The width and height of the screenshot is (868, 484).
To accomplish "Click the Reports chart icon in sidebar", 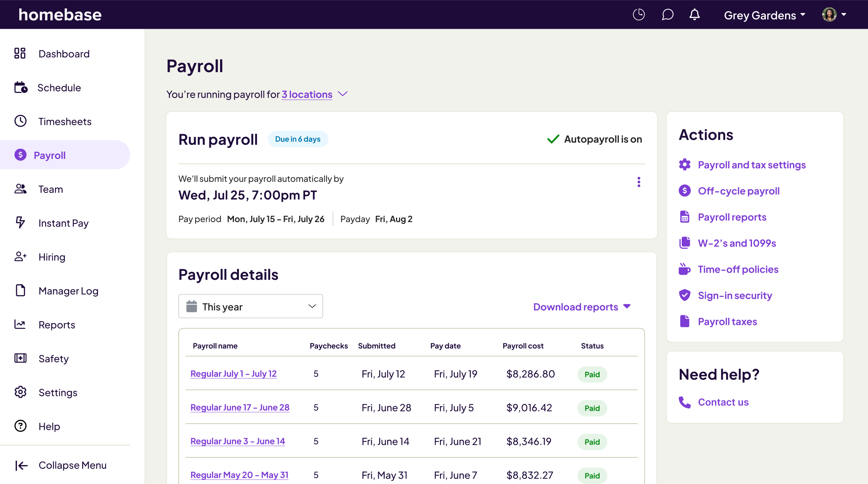I will tap(20, 325).
